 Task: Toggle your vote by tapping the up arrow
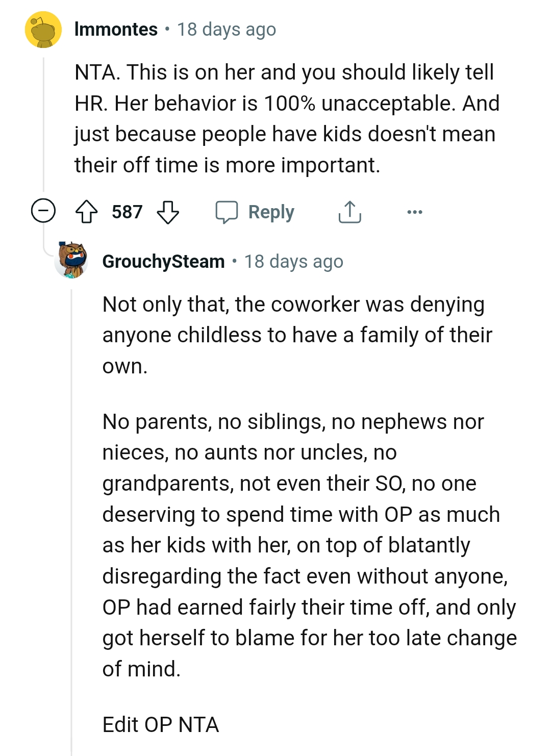pos(88,211)
